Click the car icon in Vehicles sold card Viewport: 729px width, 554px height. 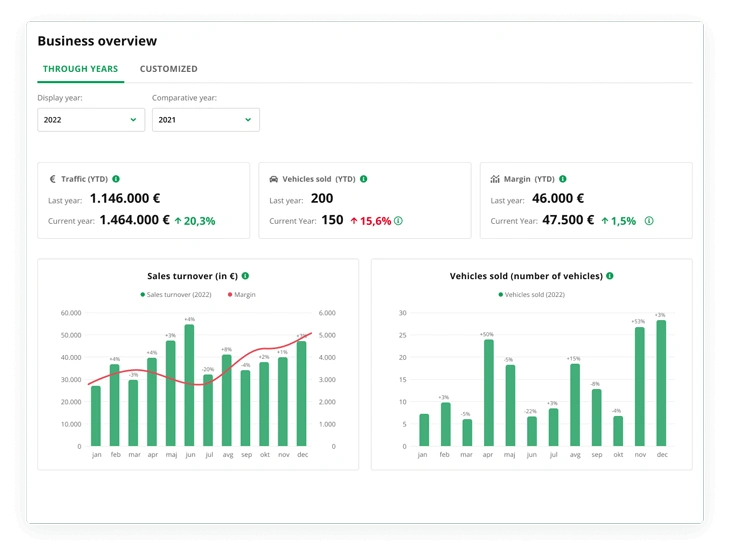(274, 179)
